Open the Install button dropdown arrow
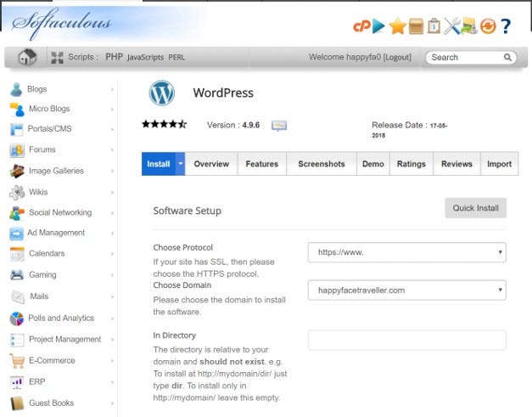Viewport: 532px width, 417px height. [x=181, y=164]
